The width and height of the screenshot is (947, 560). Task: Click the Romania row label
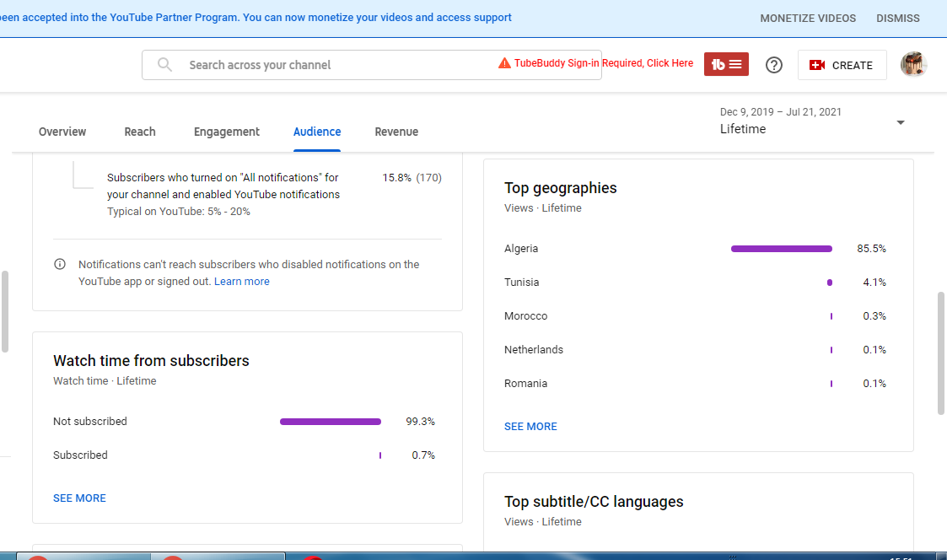(526, 384)
